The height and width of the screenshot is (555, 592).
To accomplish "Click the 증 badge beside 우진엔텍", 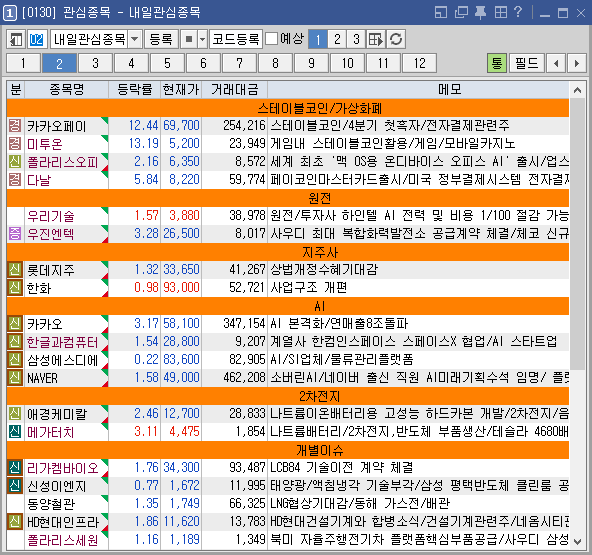I will 15,234.
